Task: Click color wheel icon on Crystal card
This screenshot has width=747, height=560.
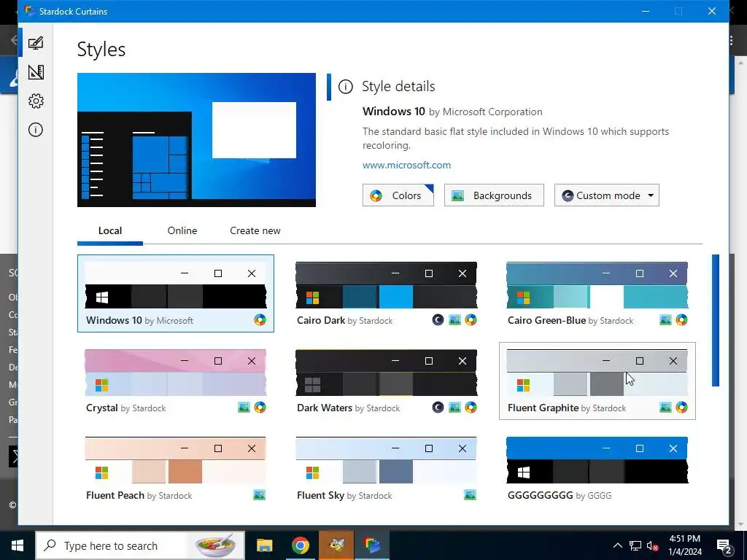Action: tap(260, 408)
